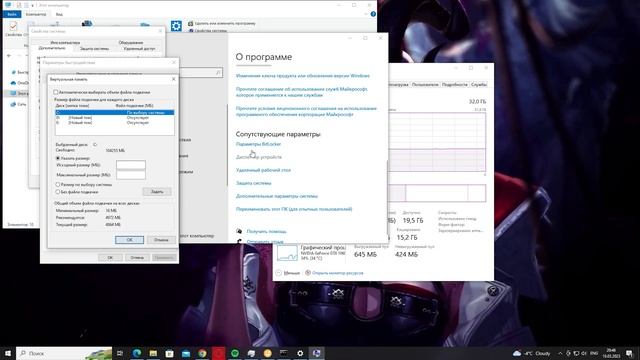The image size is (640, 360).
Task: Open 'Защита системы' link in Settings
Action: point(253,183)
